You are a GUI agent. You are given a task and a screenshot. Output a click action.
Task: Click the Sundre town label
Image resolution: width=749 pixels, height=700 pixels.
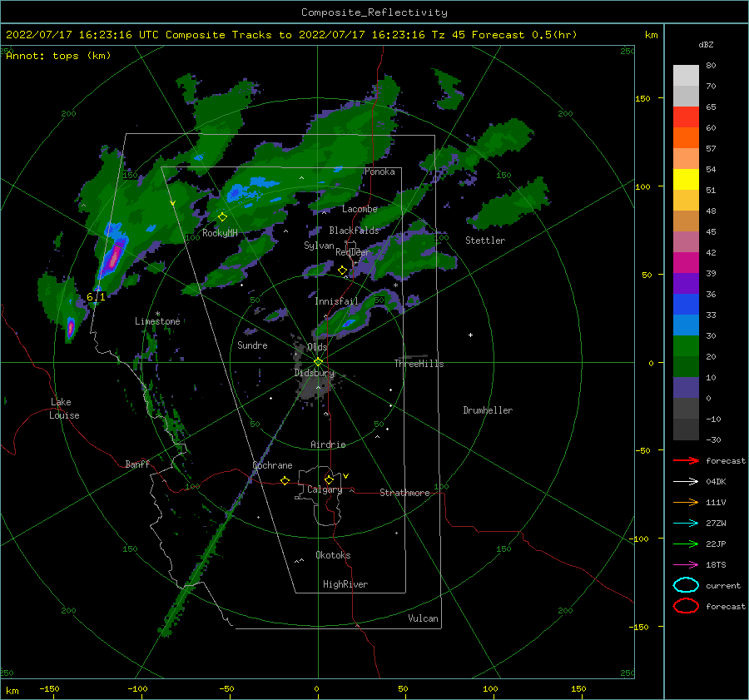252,345
